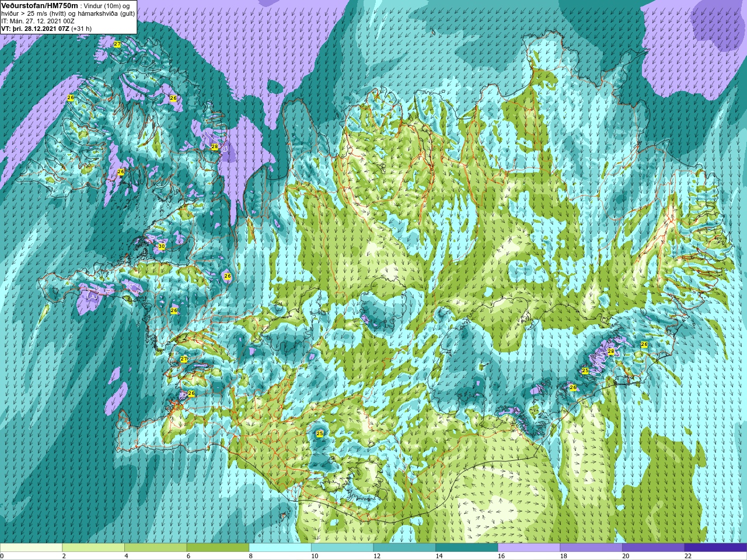
Task: Click the 14–16 m/s dark teal legend swatch
Action: coord(466,547)
